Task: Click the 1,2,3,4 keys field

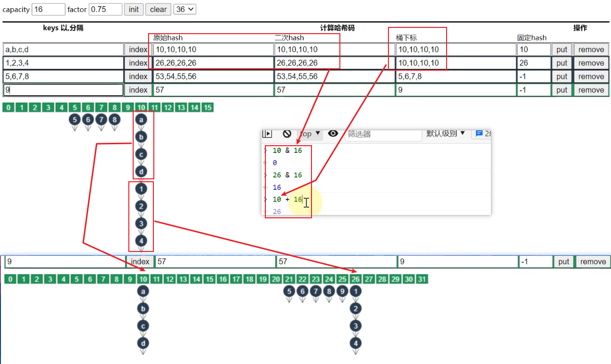Action: (x=63, y=63)
